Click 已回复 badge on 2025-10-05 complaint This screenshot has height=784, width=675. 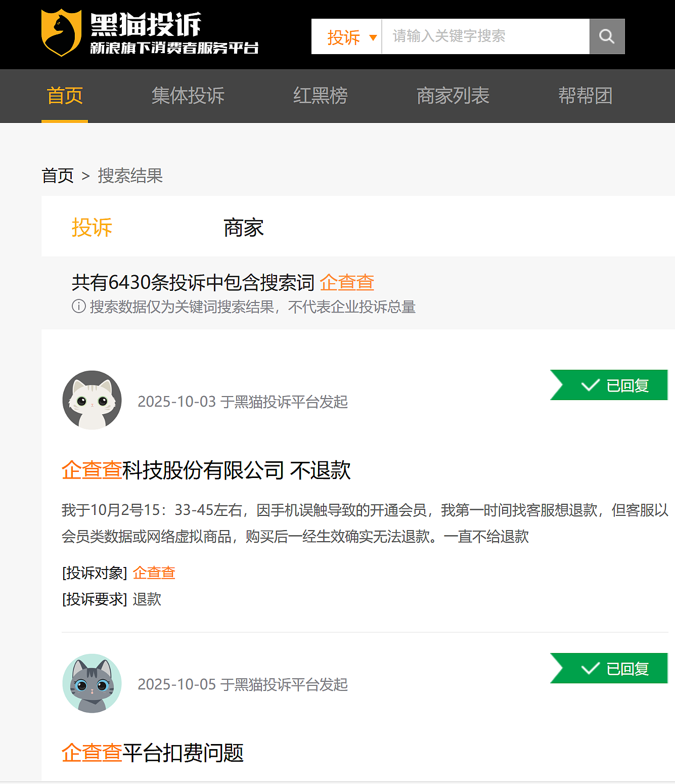click(609, 668)
